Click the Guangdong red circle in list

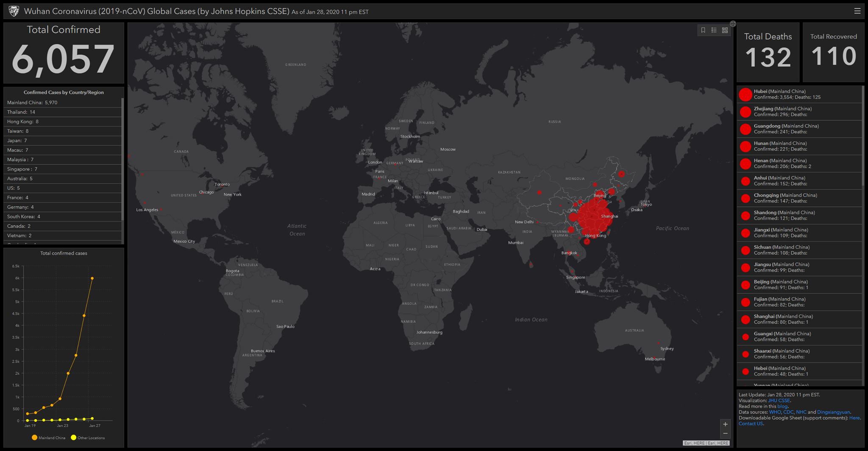[x=745, y=129]
